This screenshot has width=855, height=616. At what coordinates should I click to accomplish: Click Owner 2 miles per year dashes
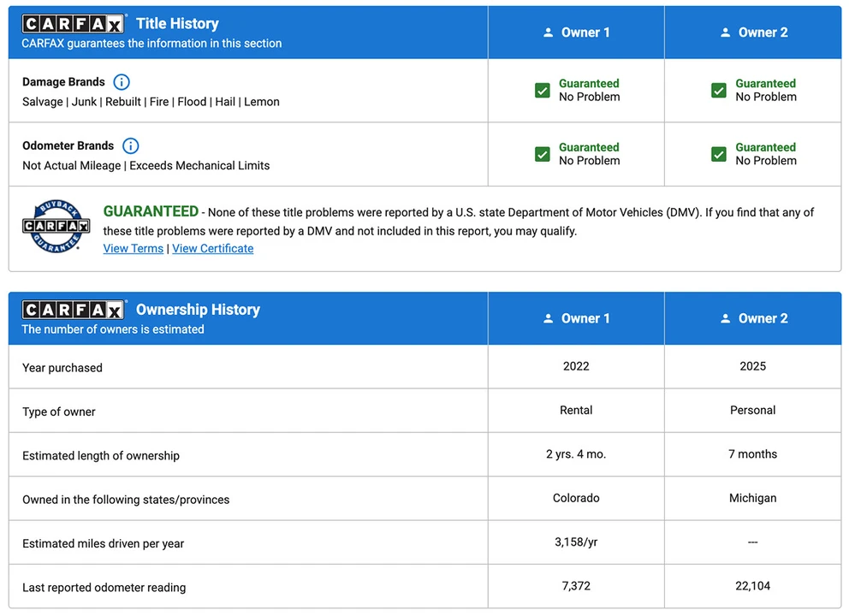(752, 542)
